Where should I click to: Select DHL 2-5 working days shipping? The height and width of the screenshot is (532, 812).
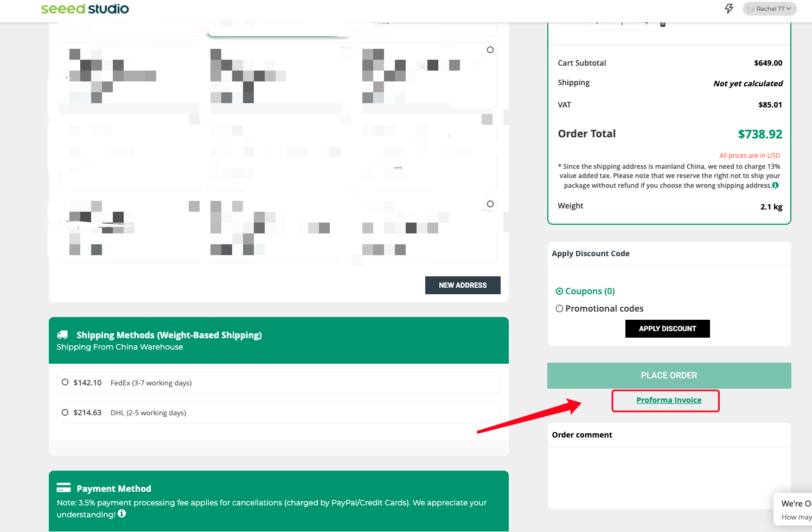coord(65,413)
